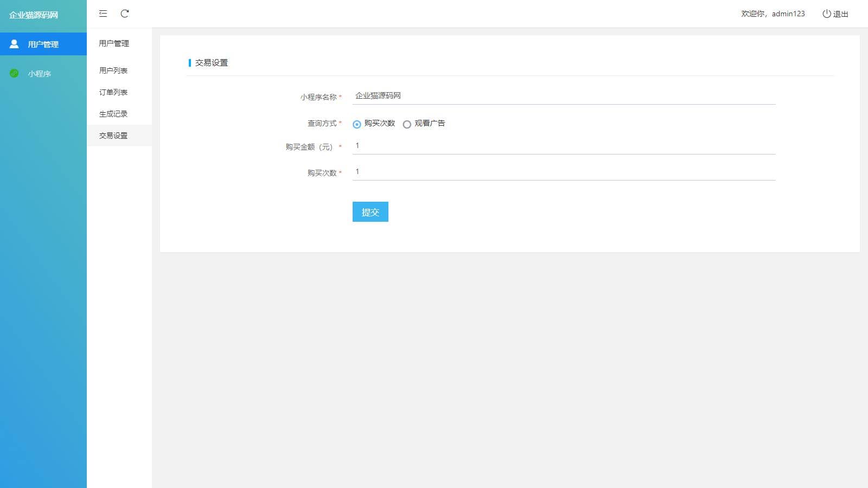Go to the 生成记录 page
The height and width of the screenshot is (488, 868).
point(113,114)
